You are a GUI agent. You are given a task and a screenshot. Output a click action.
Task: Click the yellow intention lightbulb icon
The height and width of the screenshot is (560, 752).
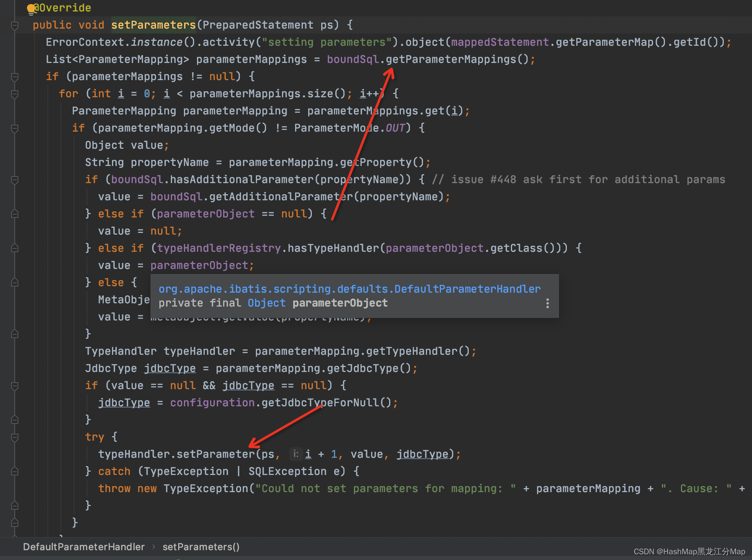pos(31,9)
